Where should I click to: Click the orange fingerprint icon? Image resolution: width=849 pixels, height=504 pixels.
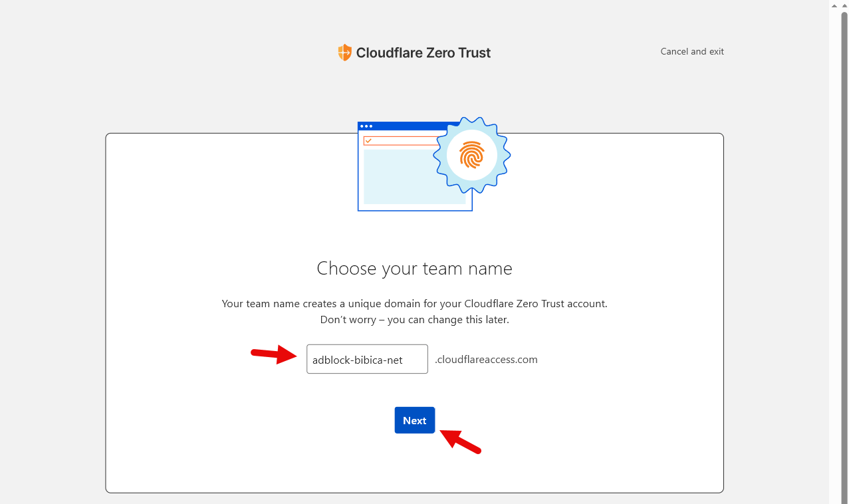[x=472, y=155]
